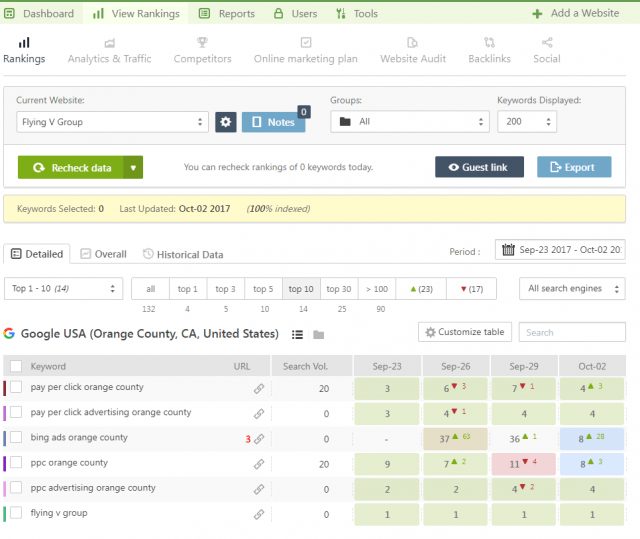Open View Rankings in top menu

[136, 13]
